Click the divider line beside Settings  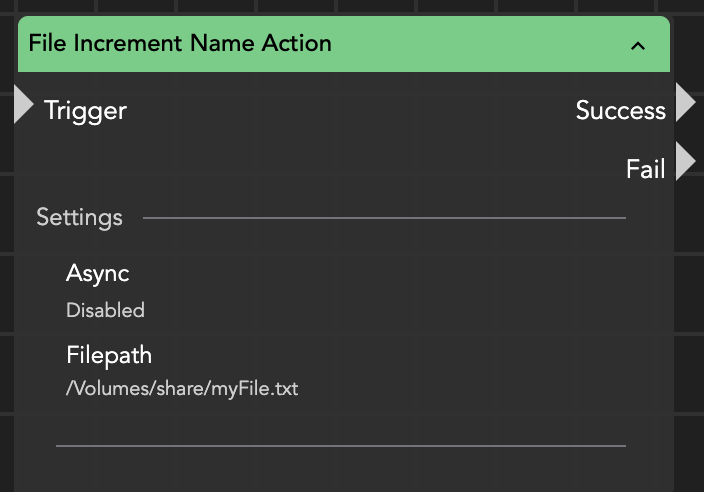tap(384, 217)
